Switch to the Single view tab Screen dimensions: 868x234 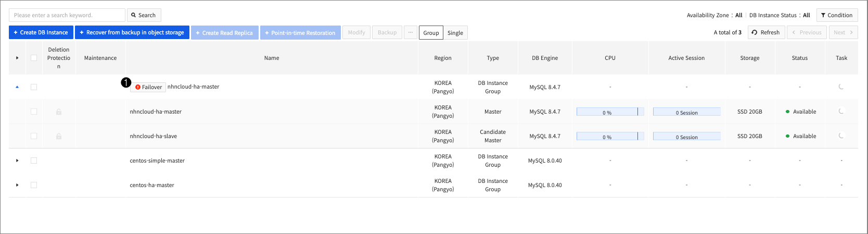coord(455,33)
